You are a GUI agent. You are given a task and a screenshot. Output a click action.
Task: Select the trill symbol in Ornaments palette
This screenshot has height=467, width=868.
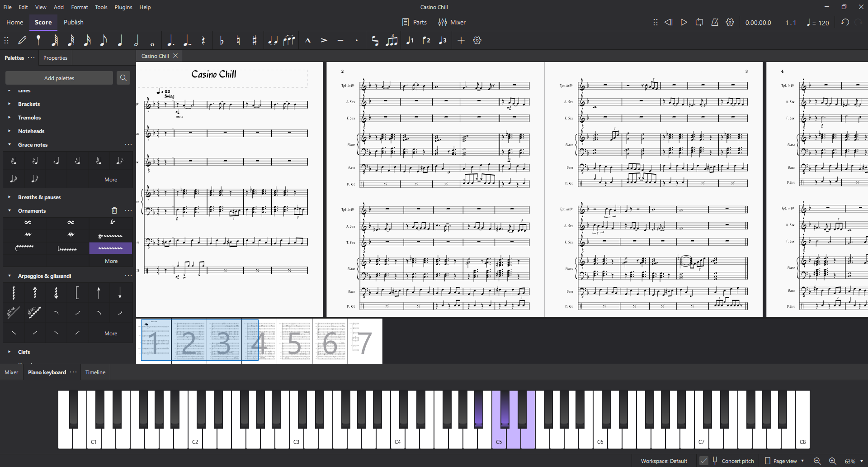pos(113,222)
